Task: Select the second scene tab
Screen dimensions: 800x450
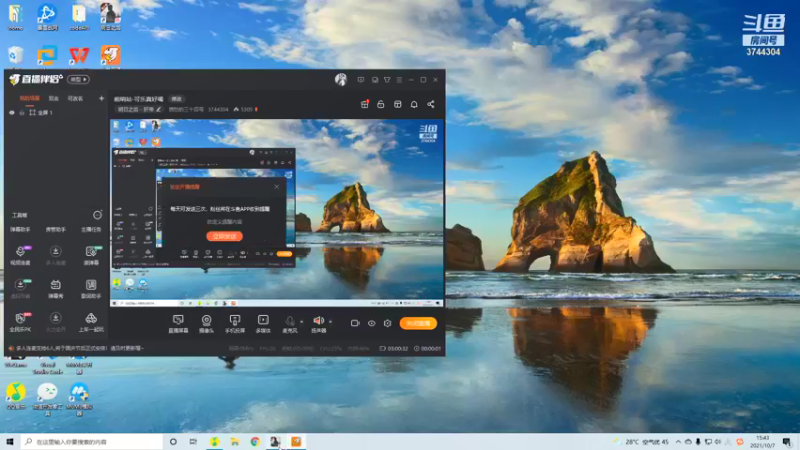Action: point(54,98)
